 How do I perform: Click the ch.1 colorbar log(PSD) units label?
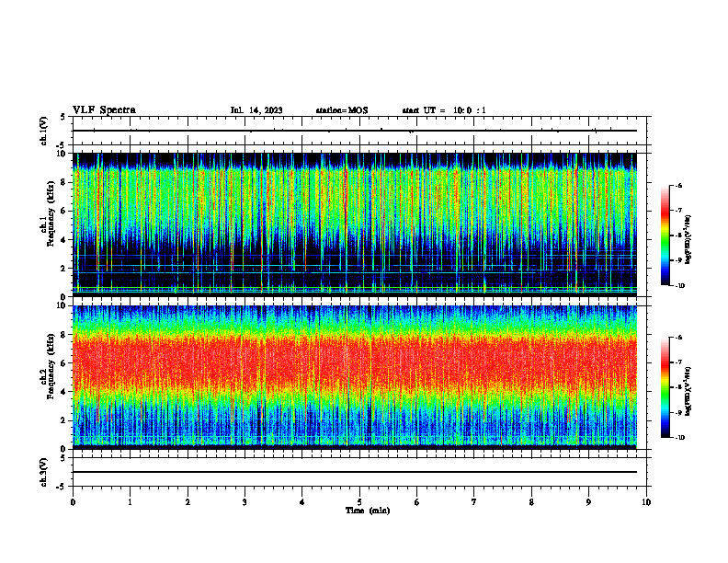coord(688,240)
